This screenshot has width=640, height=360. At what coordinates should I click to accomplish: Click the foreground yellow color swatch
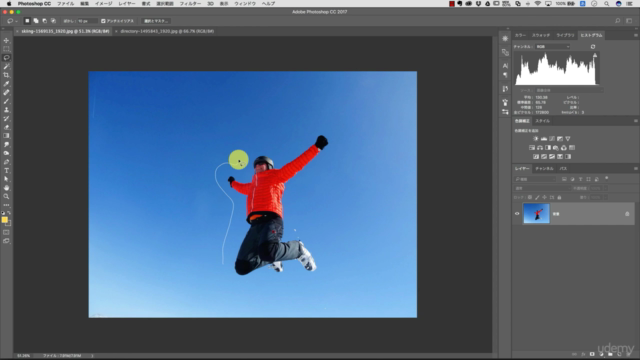[x=4, y=220]
